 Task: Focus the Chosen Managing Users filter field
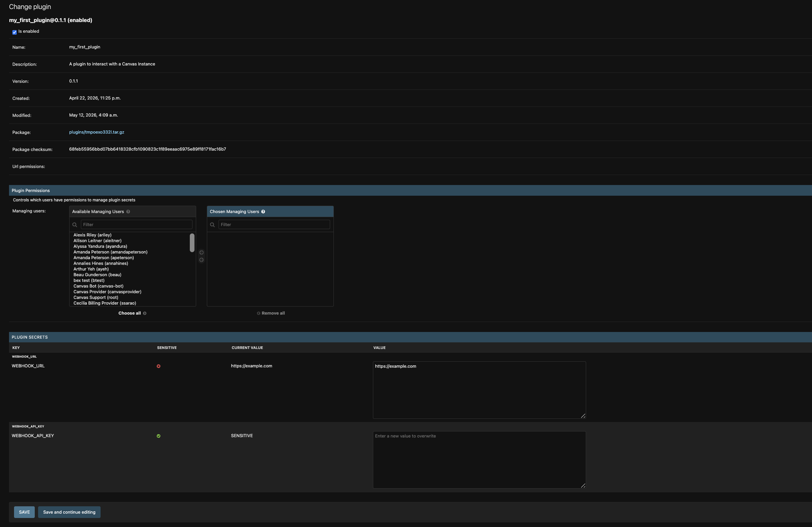tap(274, 224)
